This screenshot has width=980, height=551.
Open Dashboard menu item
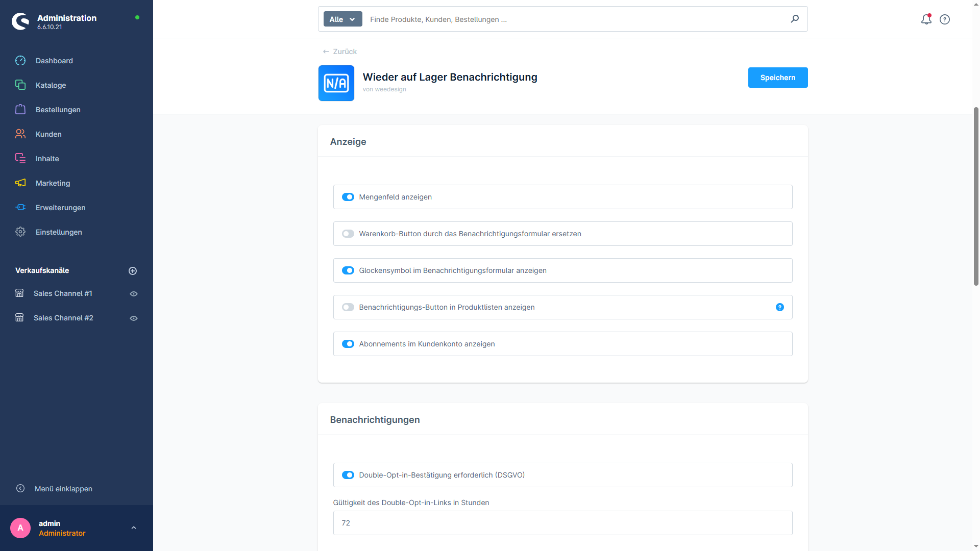point(54,61)
